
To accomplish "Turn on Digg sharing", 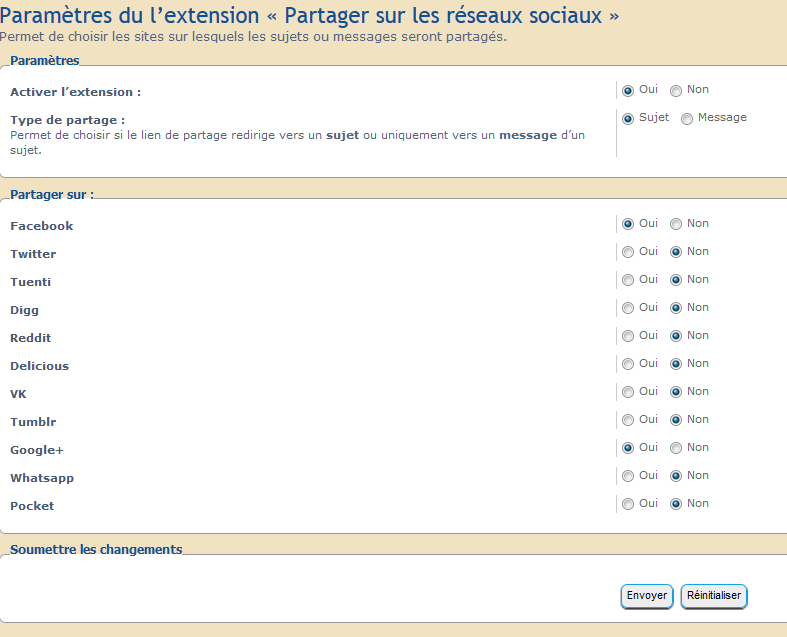I will click(628, 309).
